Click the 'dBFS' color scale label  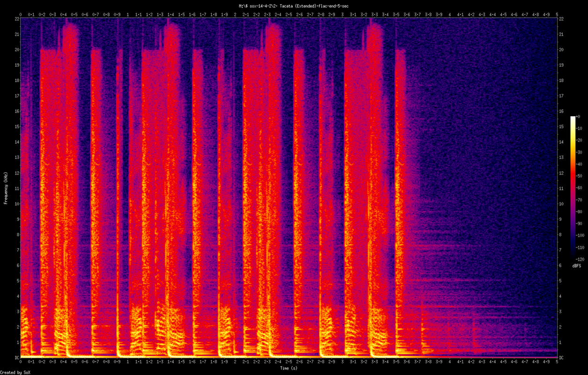(x=577, y=266)
